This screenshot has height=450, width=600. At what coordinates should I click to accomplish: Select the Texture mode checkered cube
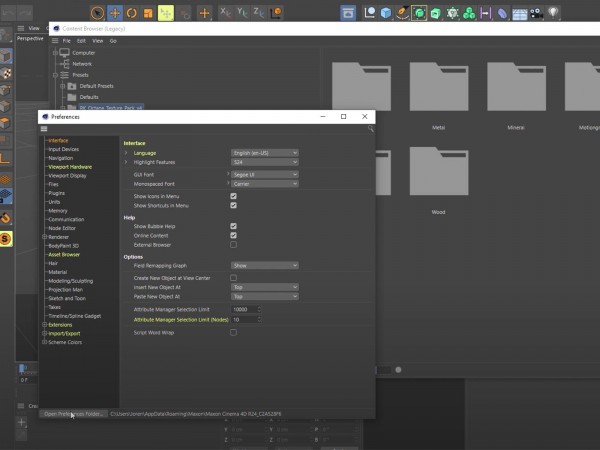click(x=6, y=73)
